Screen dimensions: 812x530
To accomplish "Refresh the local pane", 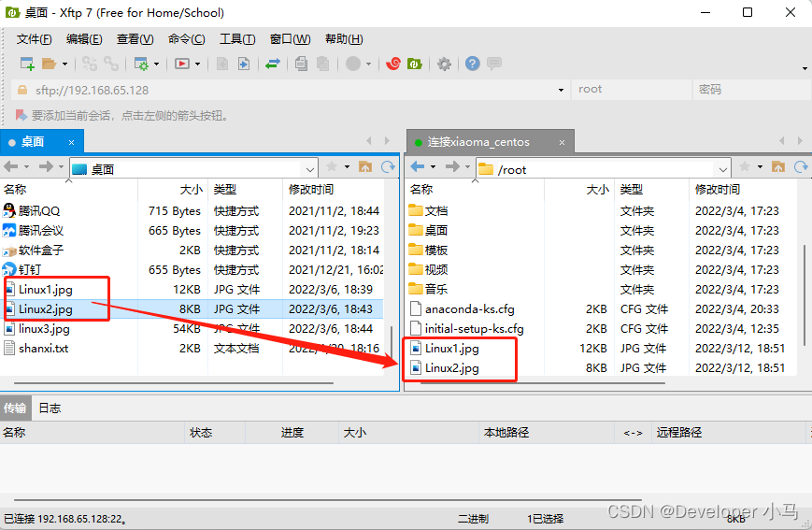I will pyautogui.click(x=388, y=166).
